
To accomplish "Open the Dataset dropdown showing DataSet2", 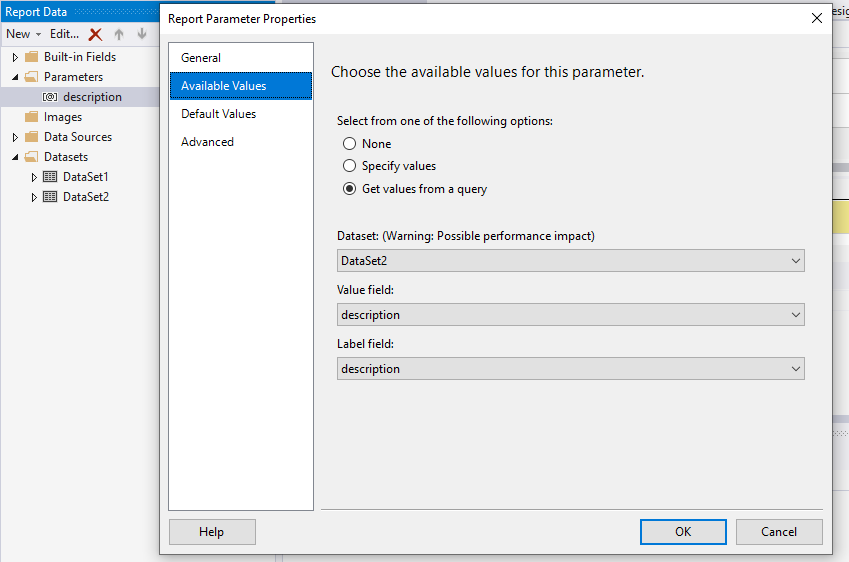I will [571, 261].
